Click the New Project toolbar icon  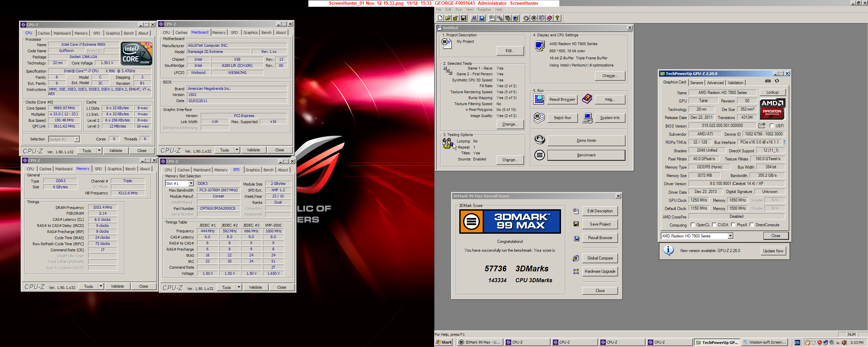coord(440,18)
